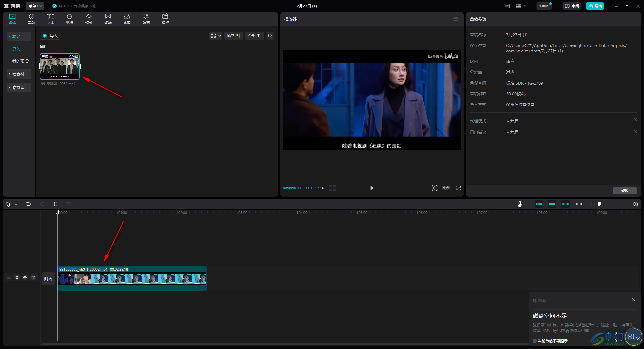
Task: Click the timeline zoom slider handle
Action: pos(599,204)
